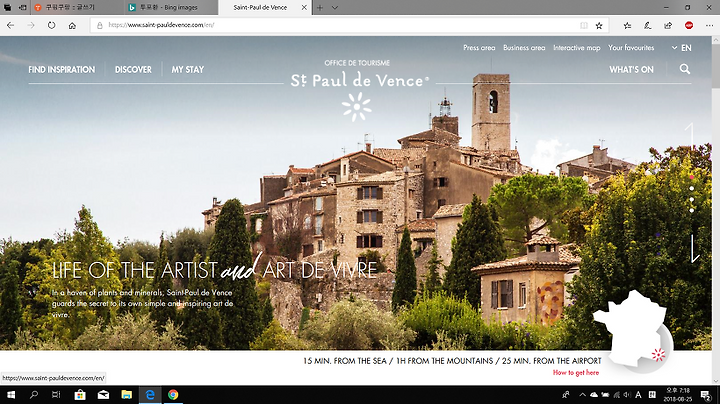720x404 pixels.
Task: Click the LIFE OF THE ARTIST headline
Action: pyautogui.click(x=214, y=269)
